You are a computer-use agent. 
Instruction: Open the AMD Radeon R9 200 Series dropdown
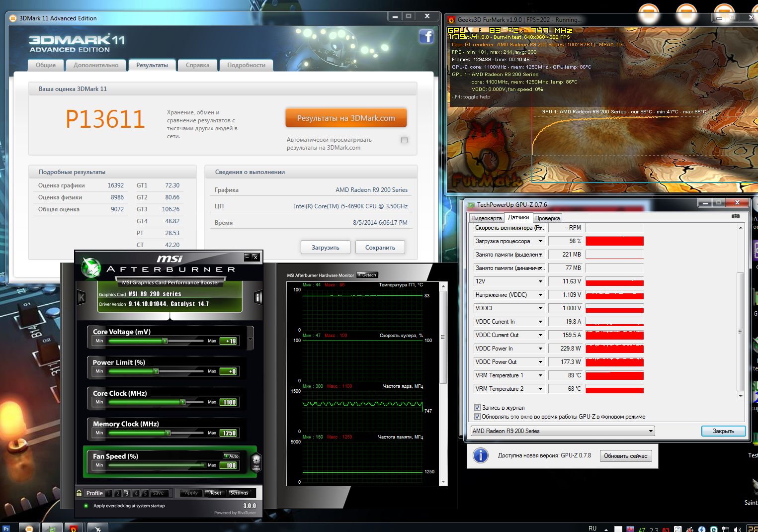[563, 431]
